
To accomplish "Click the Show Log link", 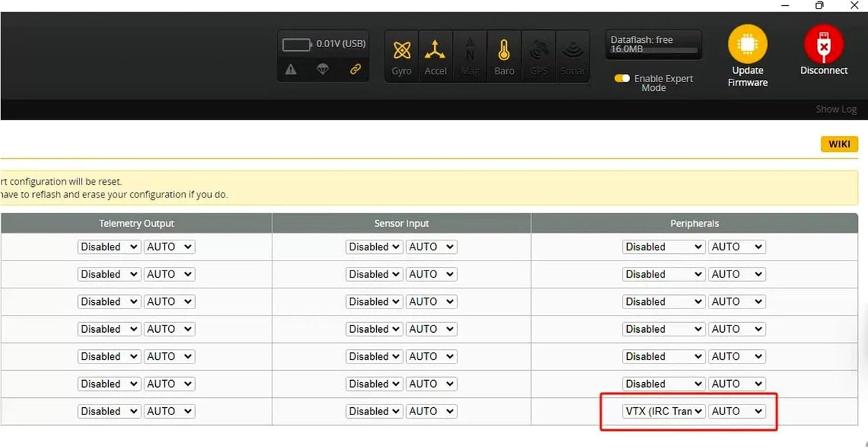I will point(836,109).
